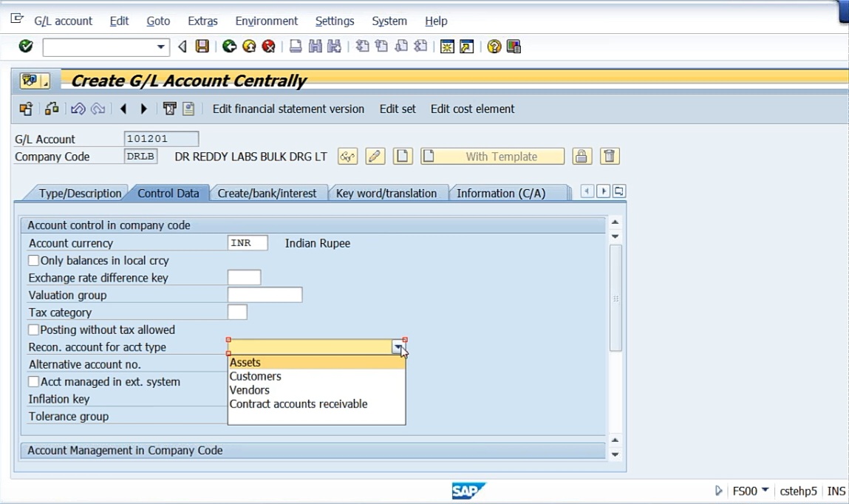Screen dimensions: 849x504
Task: Open the G/L account menu
Action: (63, 21)
